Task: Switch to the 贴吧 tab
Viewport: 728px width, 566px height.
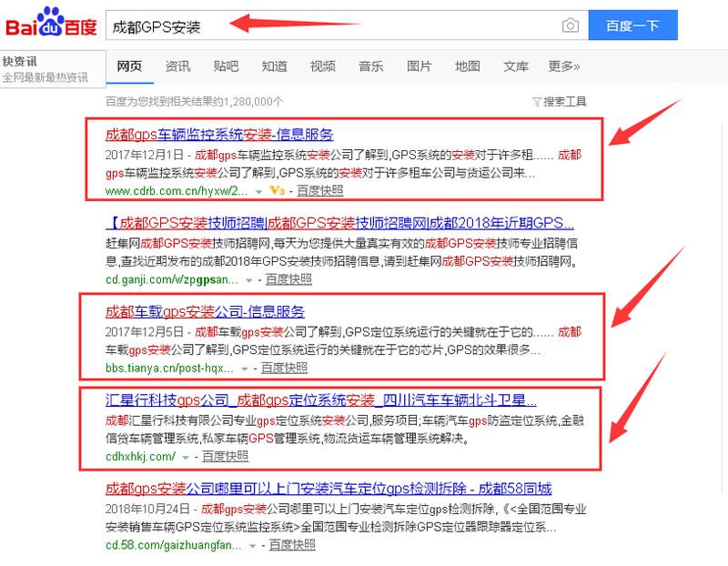Action: pos(226,66)
